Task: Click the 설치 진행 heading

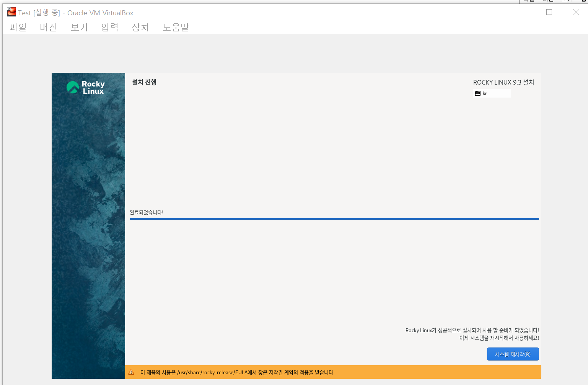Action: [144, 82]
